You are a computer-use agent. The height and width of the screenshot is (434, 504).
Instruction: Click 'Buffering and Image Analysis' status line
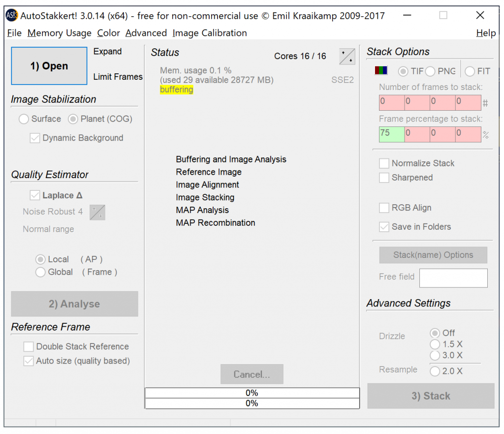click(x=231, y=159)
